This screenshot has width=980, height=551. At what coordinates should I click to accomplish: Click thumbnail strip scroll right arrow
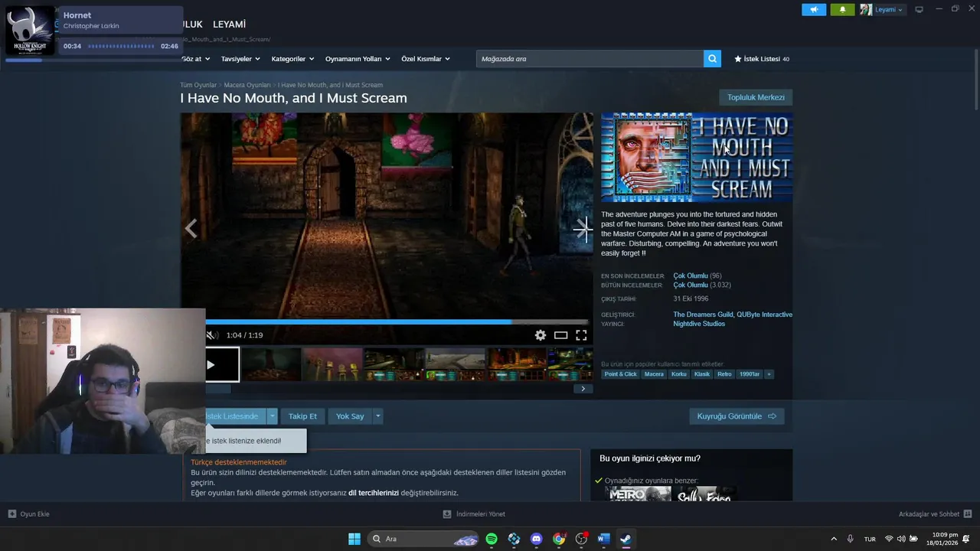point(583,389)
